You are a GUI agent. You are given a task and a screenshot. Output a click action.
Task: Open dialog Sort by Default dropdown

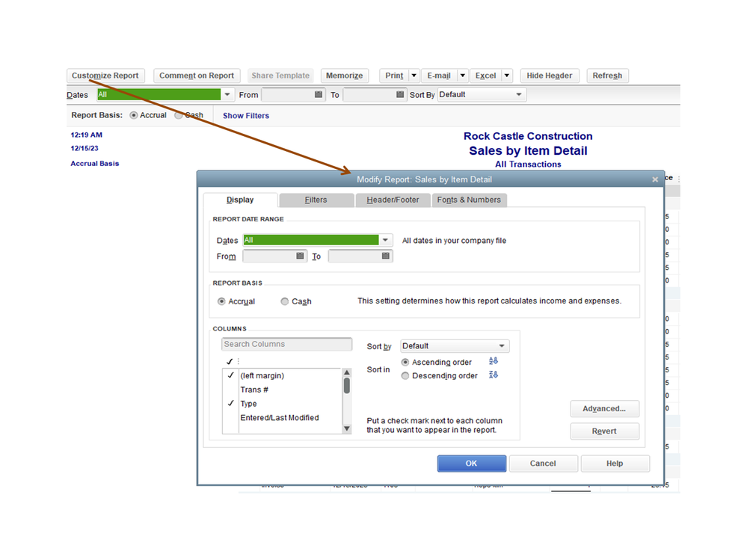pos(502,345)
